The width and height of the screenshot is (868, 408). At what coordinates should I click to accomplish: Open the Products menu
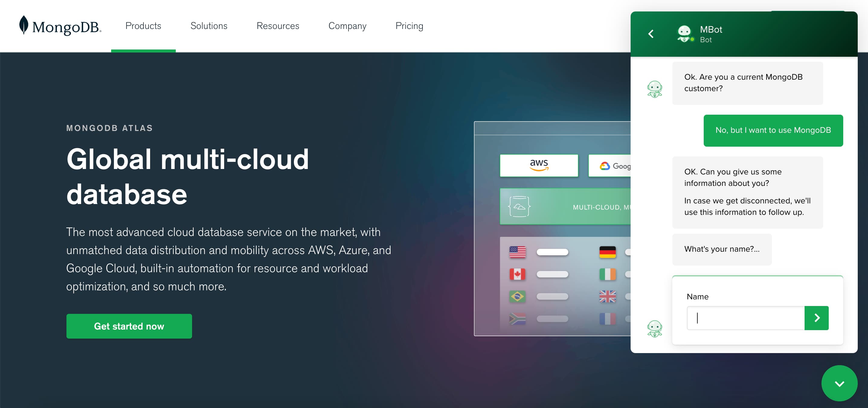pos(143,26)
